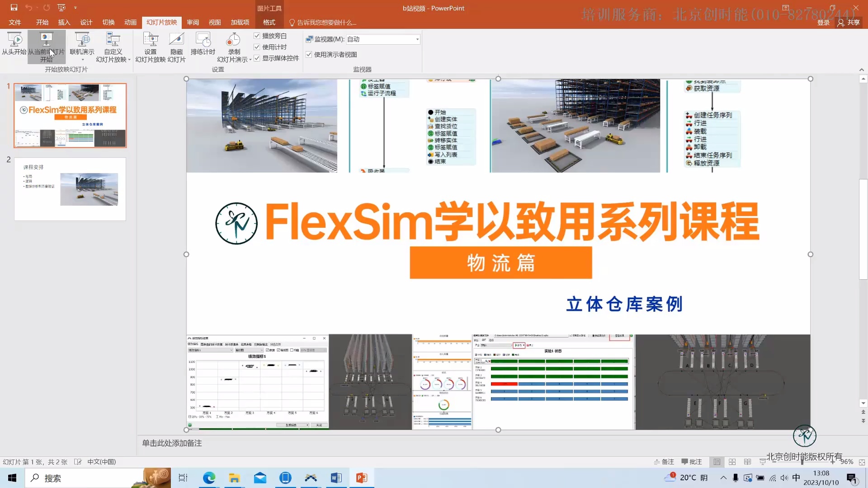Open the 批注 comments pane
This screenshot has width=868, height=488.
(x=692, y=462)
